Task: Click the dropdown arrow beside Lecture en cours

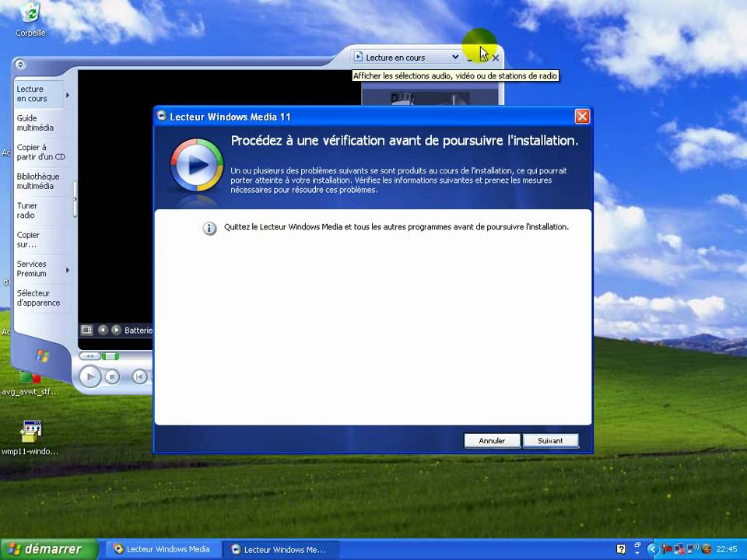Action: [455, 57]
